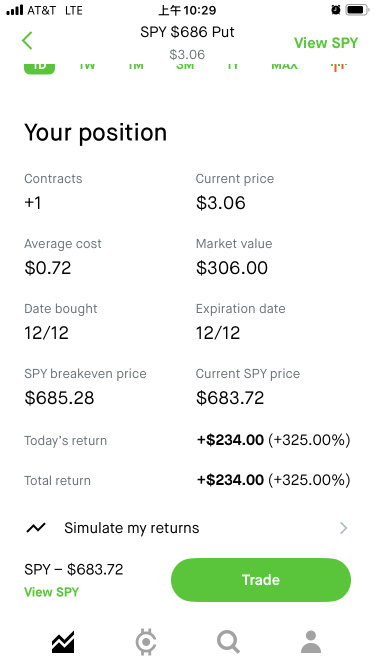Open the search magnifier tab
Image resolution: width=375 pixels, height=667 pixels.
click(228, 642)
